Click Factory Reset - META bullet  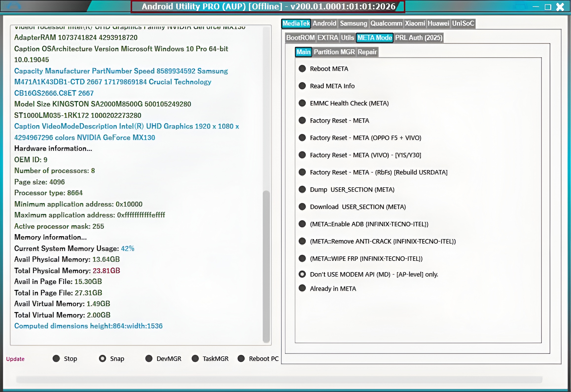302,120
